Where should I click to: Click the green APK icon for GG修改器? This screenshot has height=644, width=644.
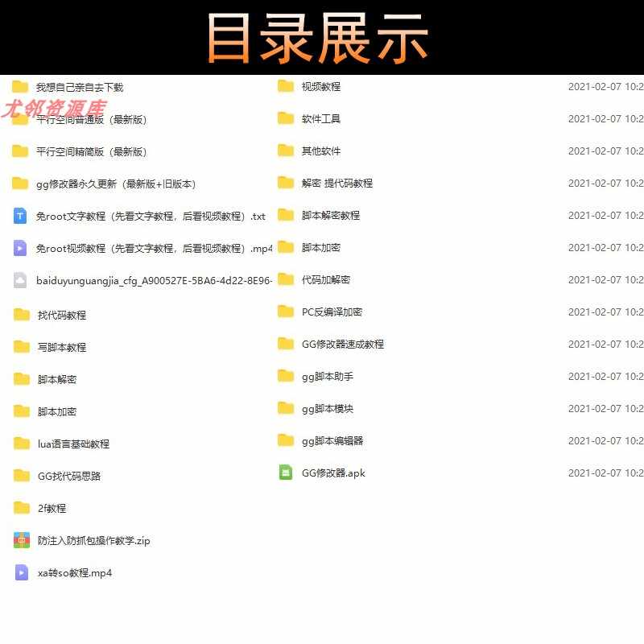click(x=285, y=473)
